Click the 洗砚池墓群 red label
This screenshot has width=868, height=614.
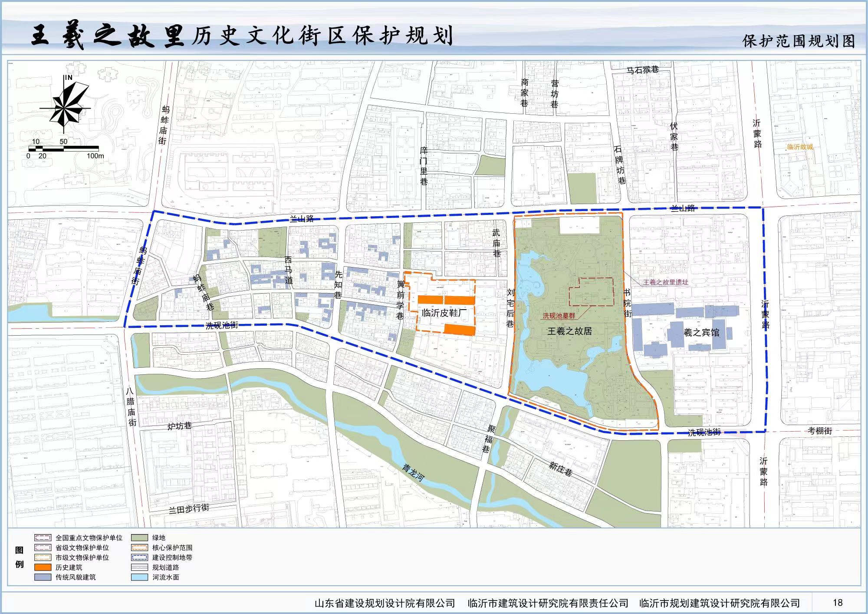(x=559, y=316)
